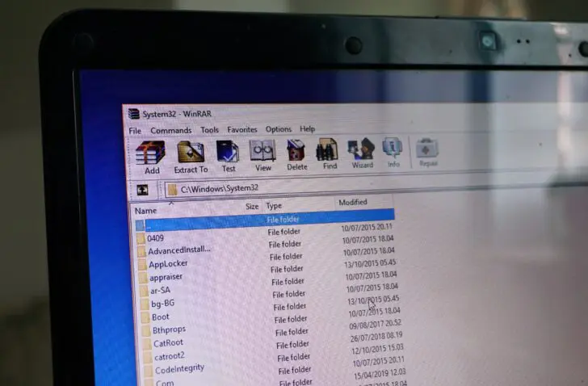
Task: Click folder icon beside CatRoot
Action: [147, 344]
